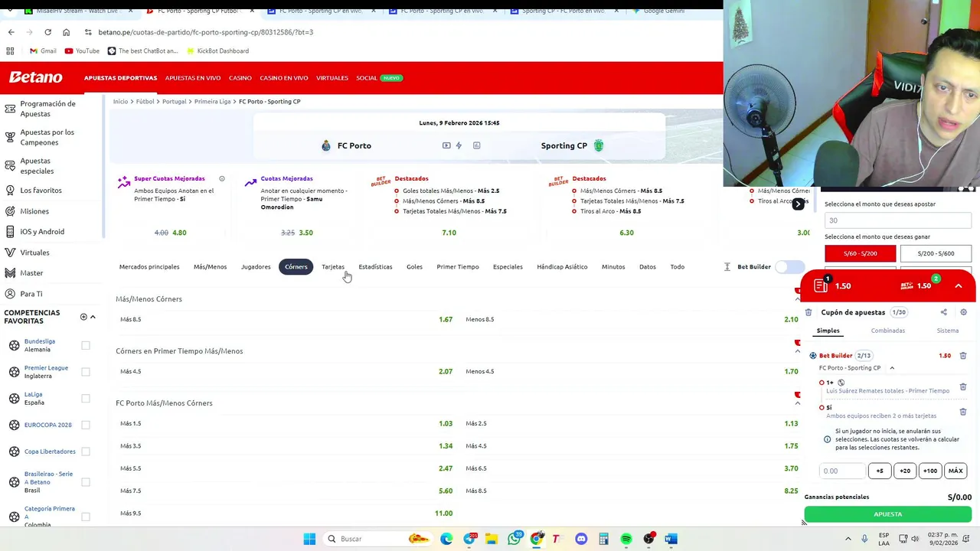Image resolution: width=980 pixels, height=551 pixels.
Task: Collapse the Competencias Favoritas section
Action: click(93, 317)
